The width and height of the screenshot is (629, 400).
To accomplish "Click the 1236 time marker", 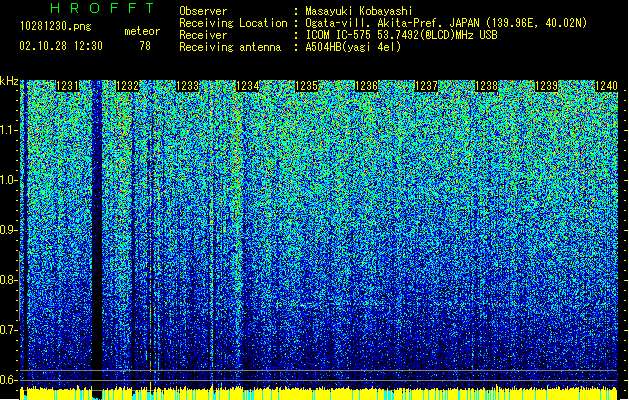I will 366,86.
